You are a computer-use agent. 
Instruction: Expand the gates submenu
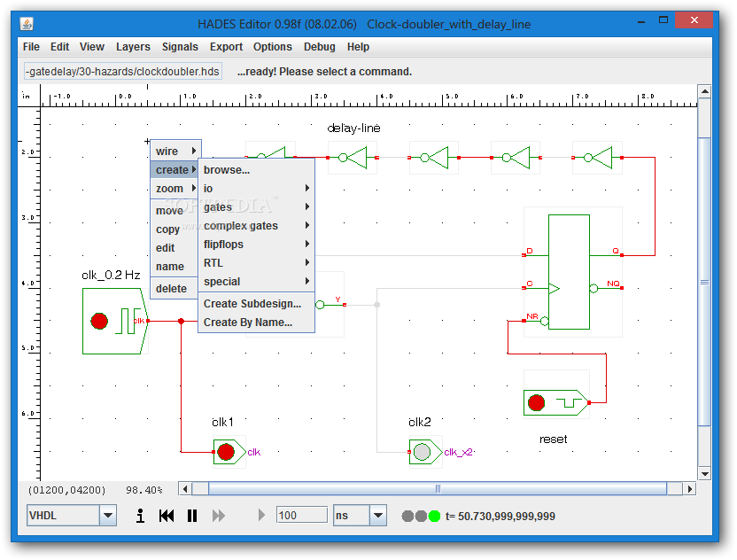pos(256,206)
